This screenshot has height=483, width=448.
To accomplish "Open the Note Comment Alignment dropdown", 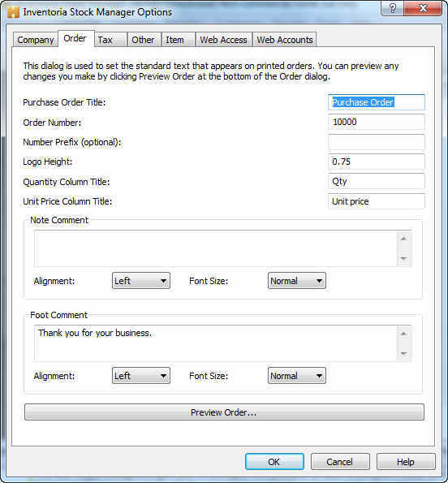I will [141, 281].
